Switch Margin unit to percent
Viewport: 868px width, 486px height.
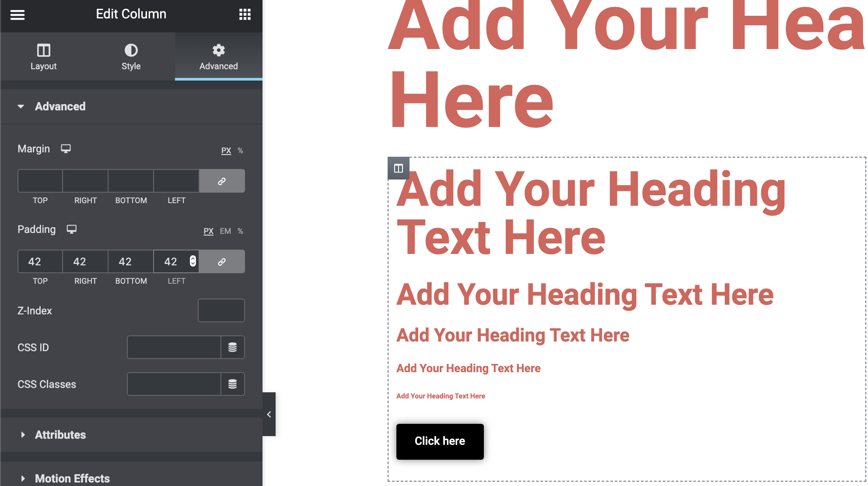[x=240, y=151]
